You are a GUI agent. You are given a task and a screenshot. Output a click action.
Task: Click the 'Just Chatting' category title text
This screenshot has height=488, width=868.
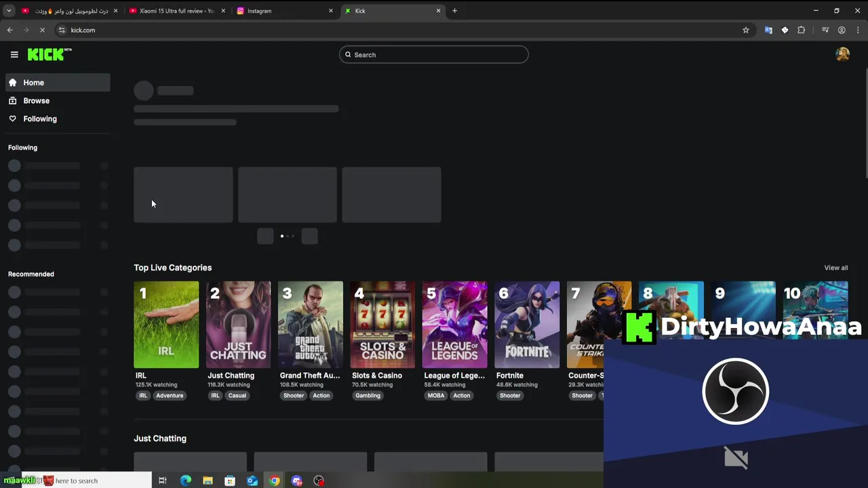pyautogui.click(x=231, y=375)
